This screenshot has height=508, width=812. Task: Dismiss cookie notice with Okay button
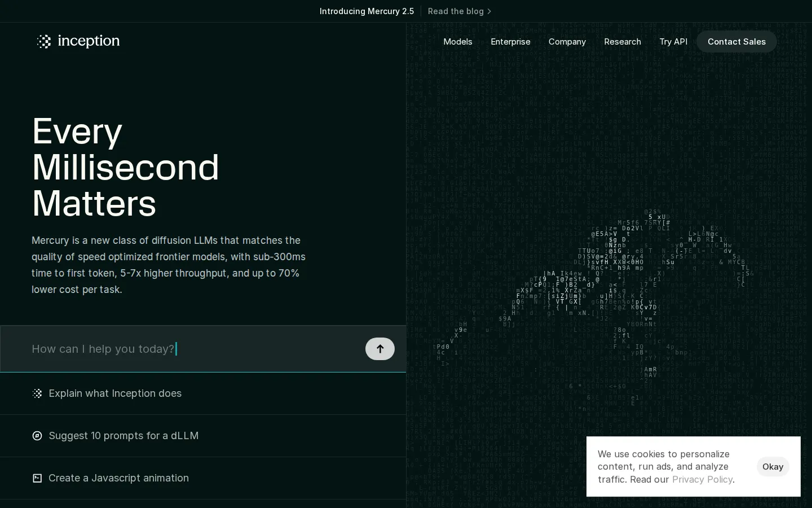(x=773, y=467)
